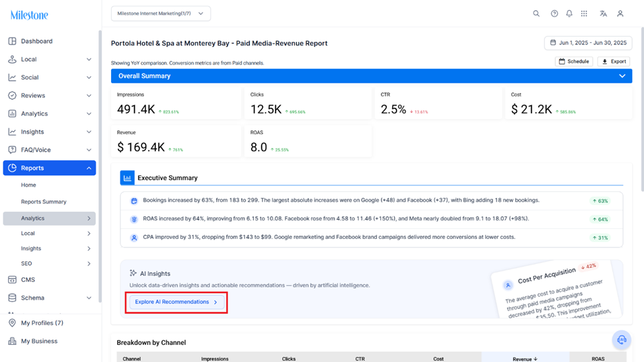Expand the SEO submenu arrow
The height and width of the screenshot is (362, 644).
coord(89,263)
